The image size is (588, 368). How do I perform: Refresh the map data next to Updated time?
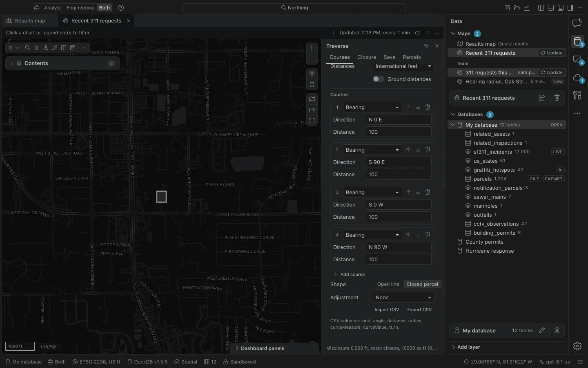[x=417, y=33]
